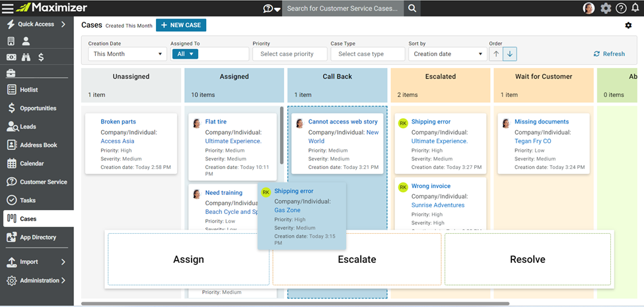
Task: Open the user profile avatar
Action: [589, 8]
